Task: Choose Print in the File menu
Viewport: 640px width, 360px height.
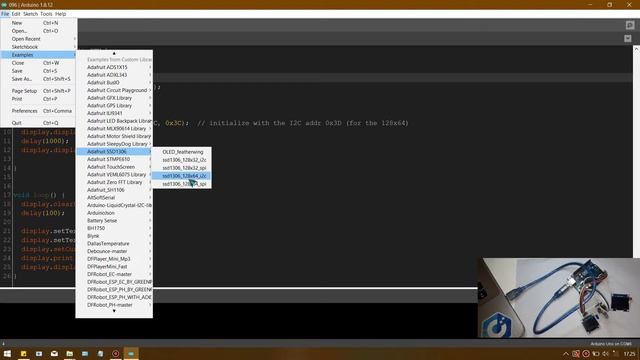Action: [x=38, y=99]
